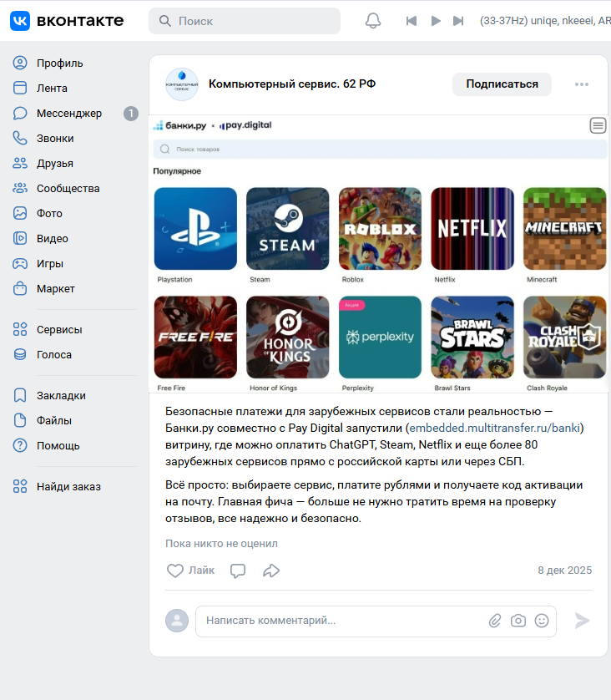Click the Minecraft tile in post image

(x=564, y=229)
